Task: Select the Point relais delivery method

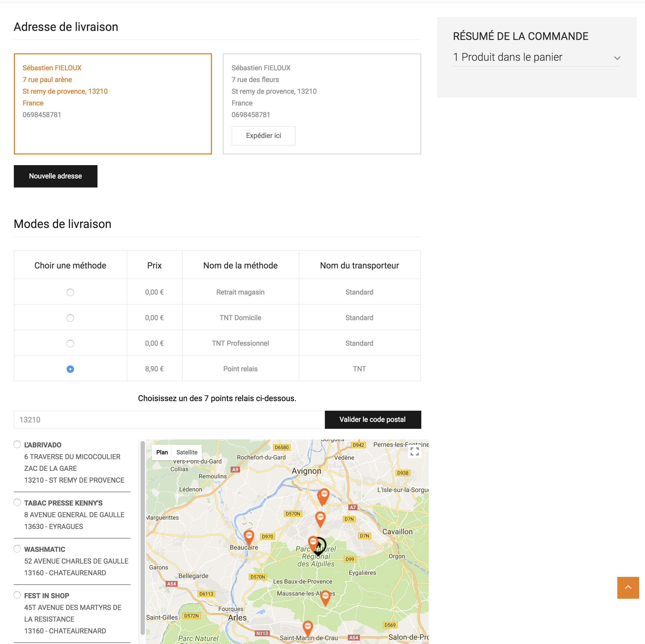Action: [70, 369]
